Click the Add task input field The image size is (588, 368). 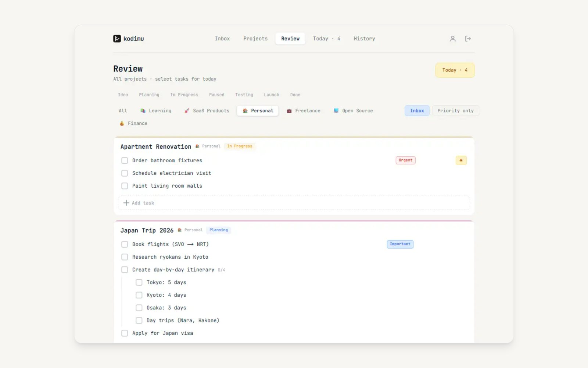294,203
